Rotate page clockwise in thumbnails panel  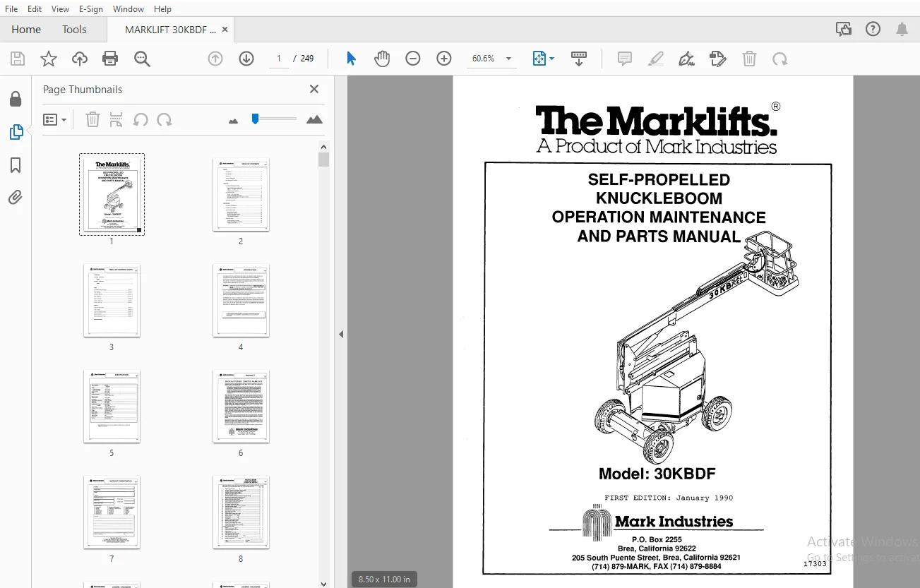(165, 120)
